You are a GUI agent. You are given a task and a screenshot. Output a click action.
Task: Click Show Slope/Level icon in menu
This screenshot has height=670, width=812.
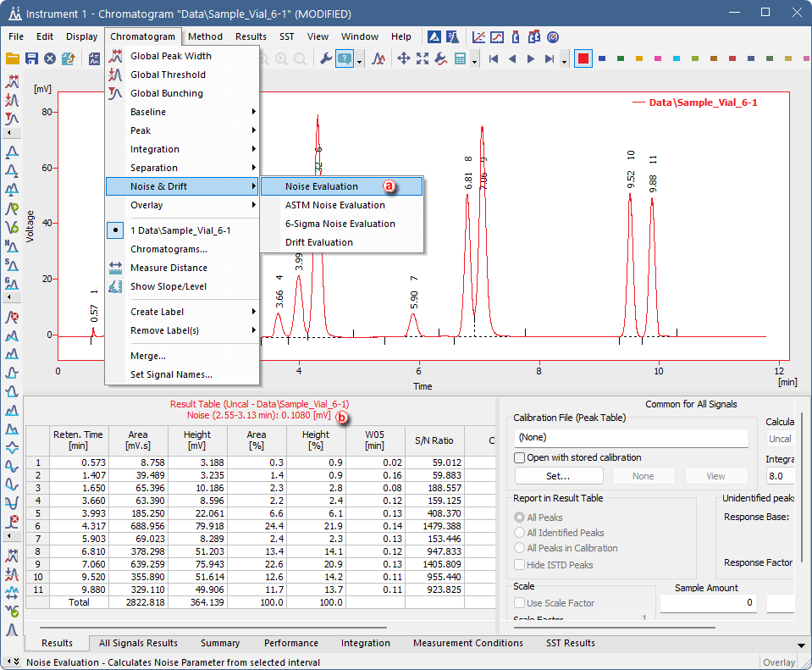[115, 286]
